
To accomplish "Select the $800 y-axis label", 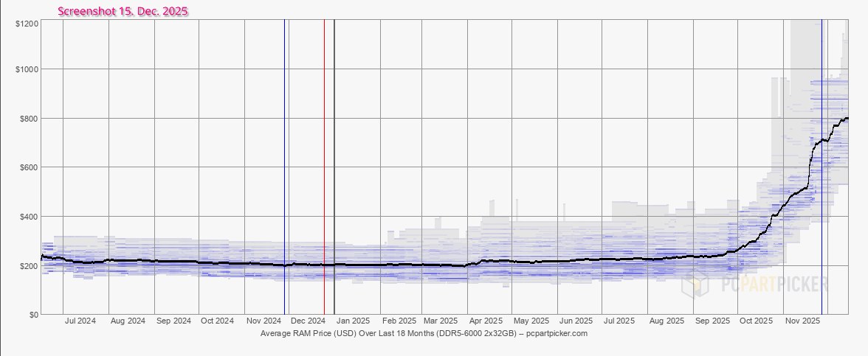I will click(30, 118).
